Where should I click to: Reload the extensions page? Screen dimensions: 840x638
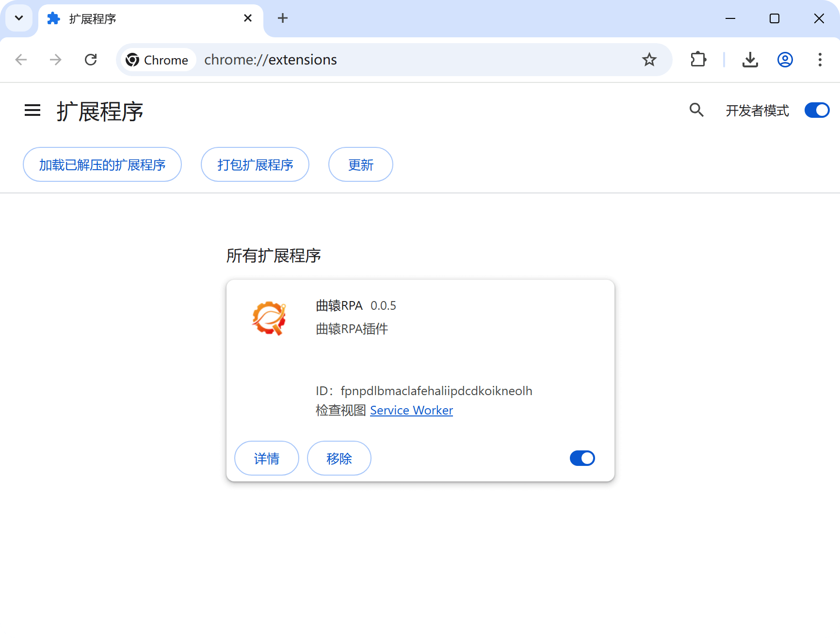point(91,60)
